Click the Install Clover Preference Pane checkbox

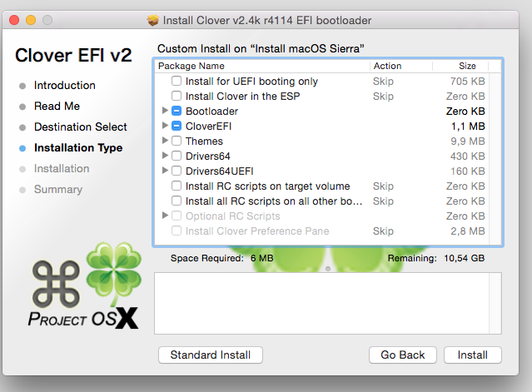coord(177,231)
